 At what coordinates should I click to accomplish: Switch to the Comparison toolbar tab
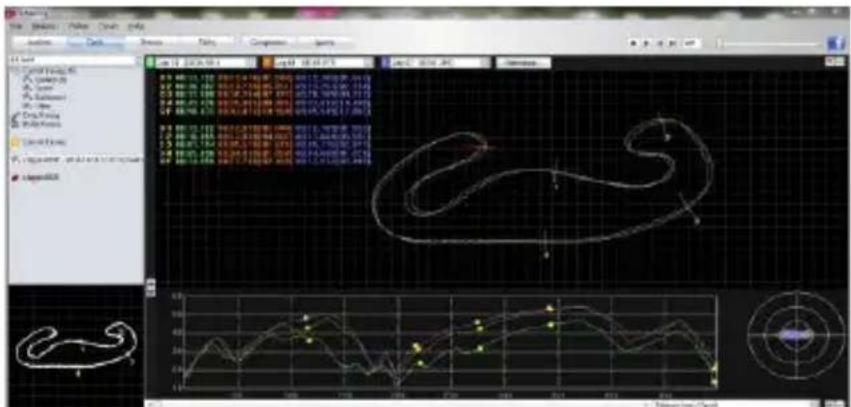tap(268, 42)
